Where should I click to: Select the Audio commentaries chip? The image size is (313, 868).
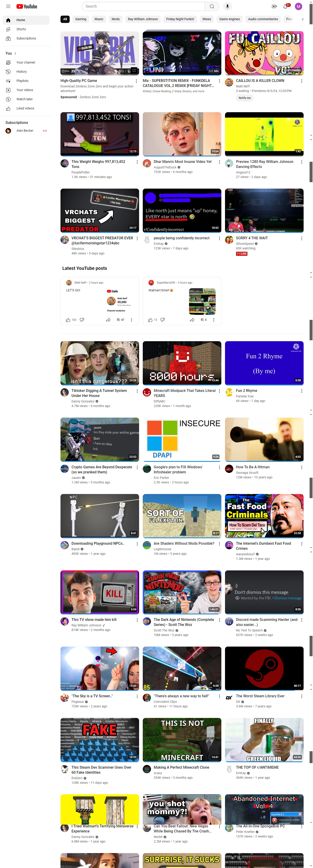click(263, 19)
